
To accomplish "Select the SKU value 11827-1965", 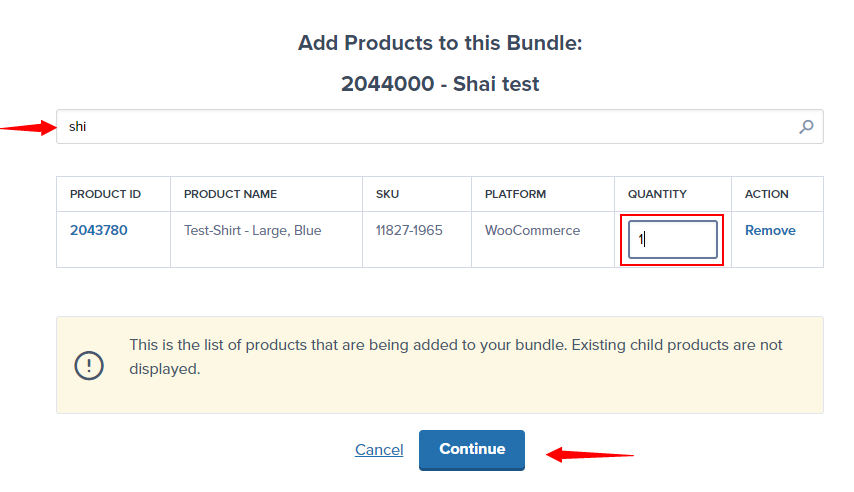I will click(409, 230).
